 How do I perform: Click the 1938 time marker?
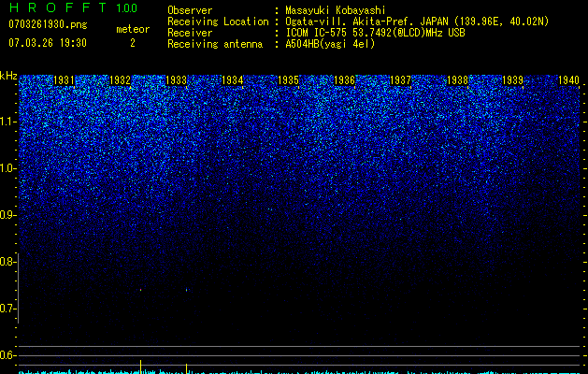457,80
